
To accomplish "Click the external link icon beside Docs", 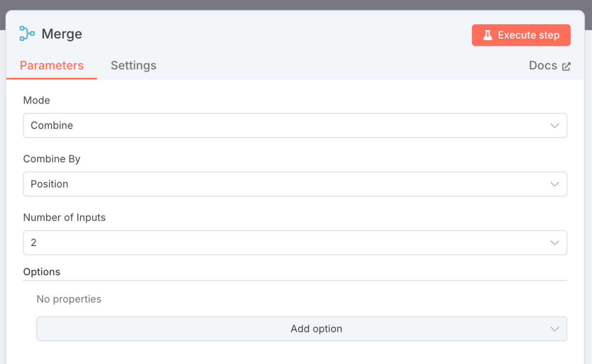I will [x=566, y=66].
